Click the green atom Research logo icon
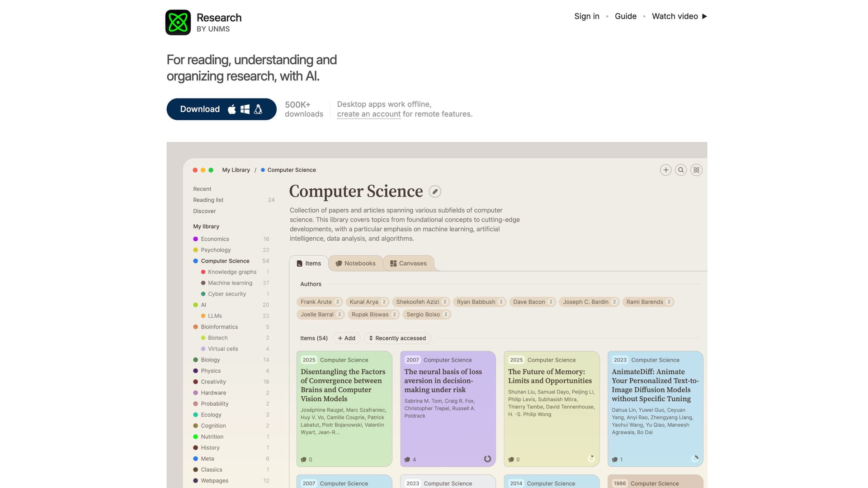 click(x=178, y=22)
